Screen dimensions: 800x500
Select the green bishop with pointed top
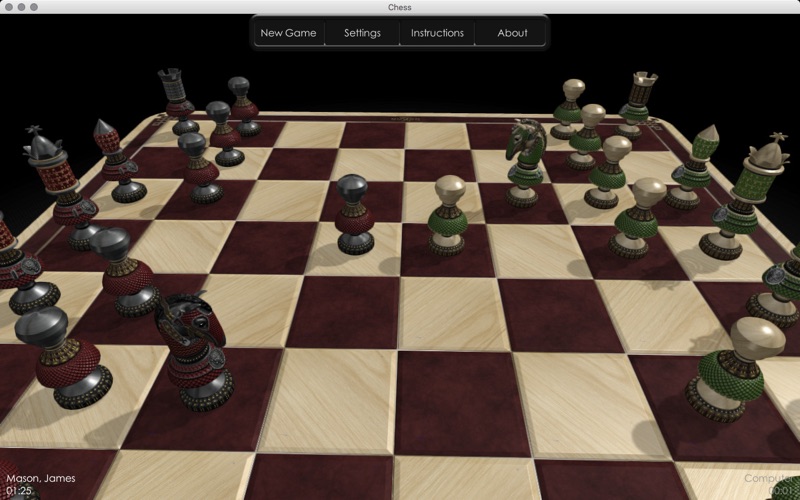(x=694, y=167)
